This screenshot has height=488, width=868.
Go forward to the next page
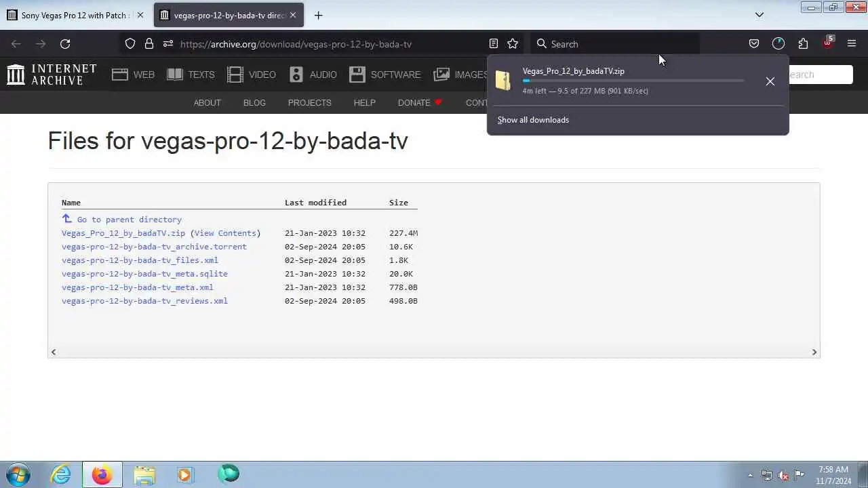(x=41, y=43)
